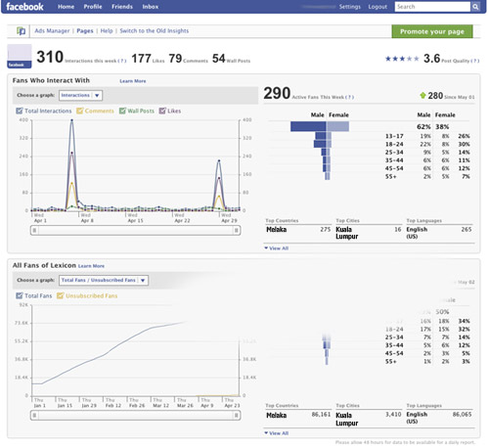Open the Ads Manager link

pyautogui.click(x=52, y=30)
